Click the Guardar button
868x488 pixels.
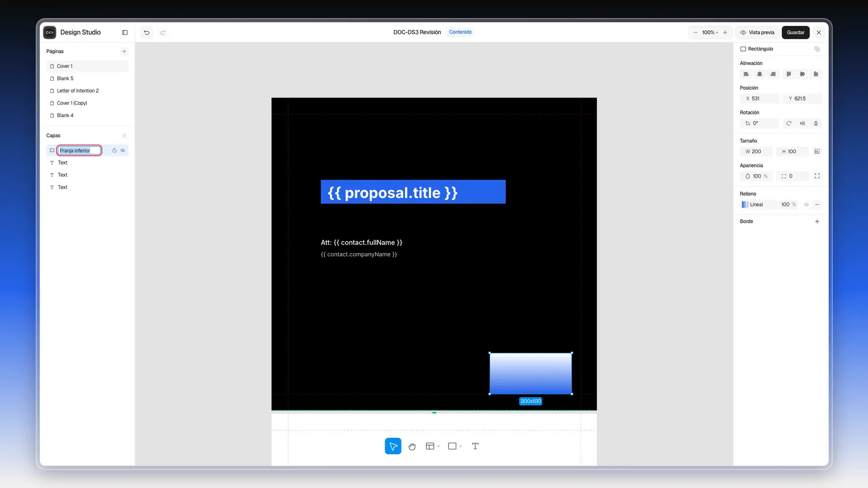pos(795,33)
